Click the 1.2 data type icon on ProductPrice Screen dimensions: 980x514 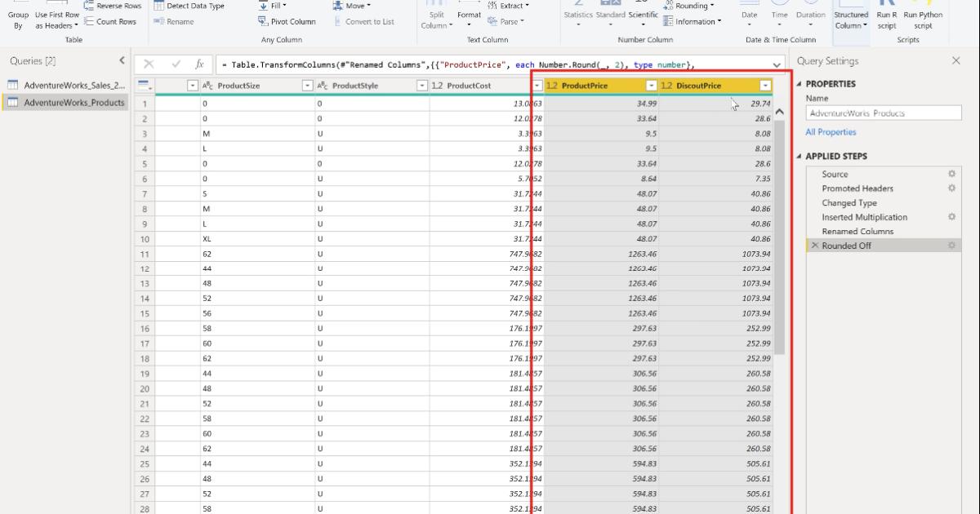click(550, 85)
